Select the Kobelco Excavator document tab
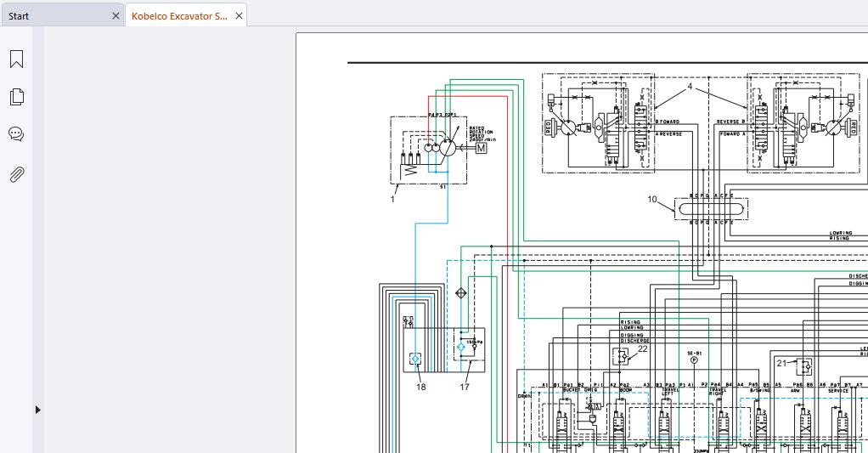 coord(178,16)
